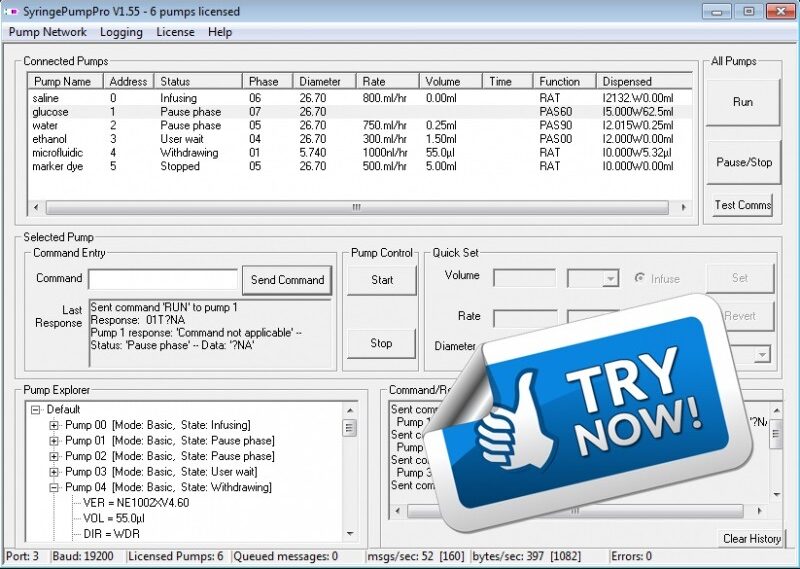
Task: Click the Status column header
Action: (198, 82)
